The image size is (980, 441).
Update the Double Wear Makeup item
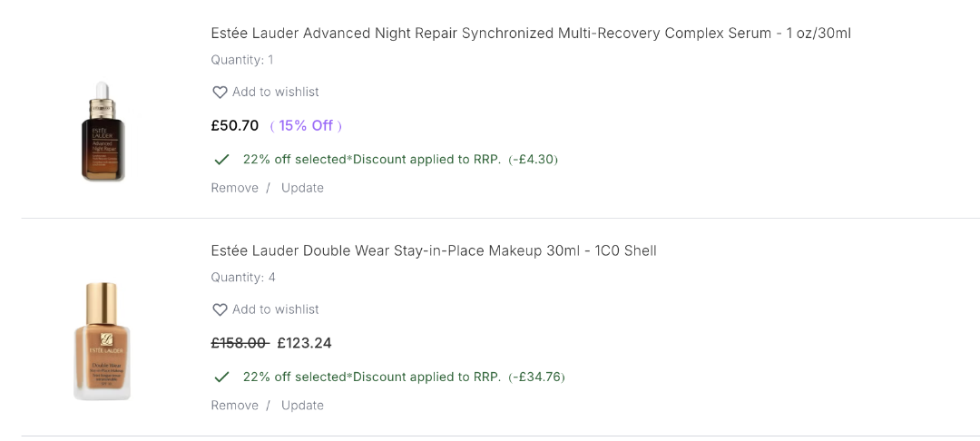302,406
